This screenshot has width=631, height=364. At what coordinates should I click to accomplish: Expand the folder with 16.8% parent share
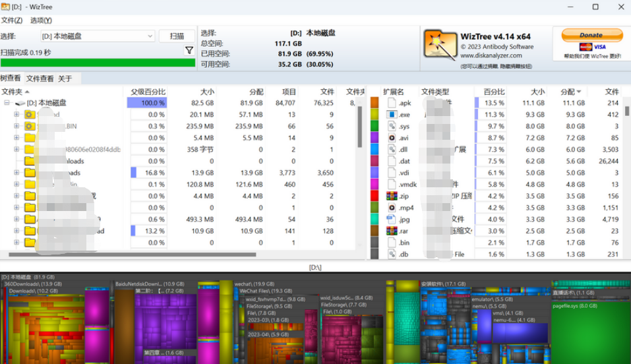[x=16, y=173]
